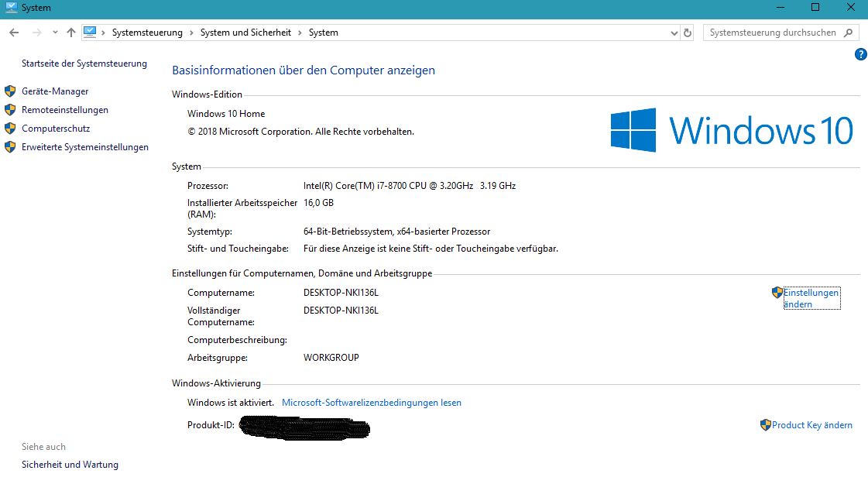Click the Stift- und Toucheingabe value text
Screen dimensions: 868x484
[x=431, y=249]
